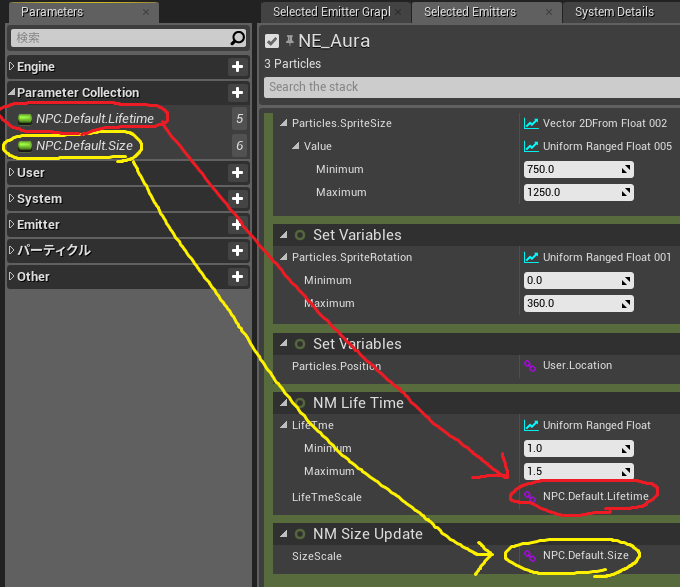
Task: Click NPC.Default.Size reference count 6
Action: 239,146
